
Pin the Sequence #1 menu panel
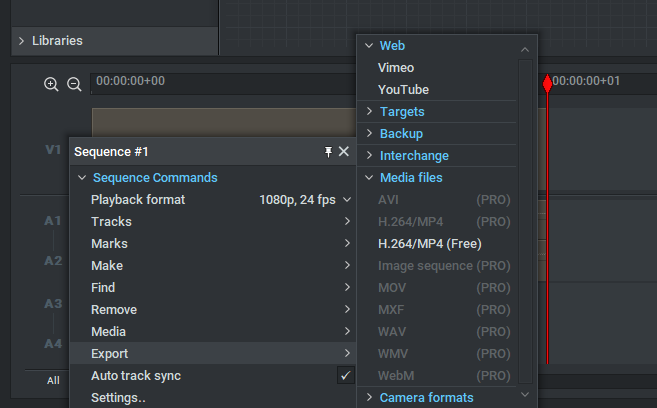point(328,151)
